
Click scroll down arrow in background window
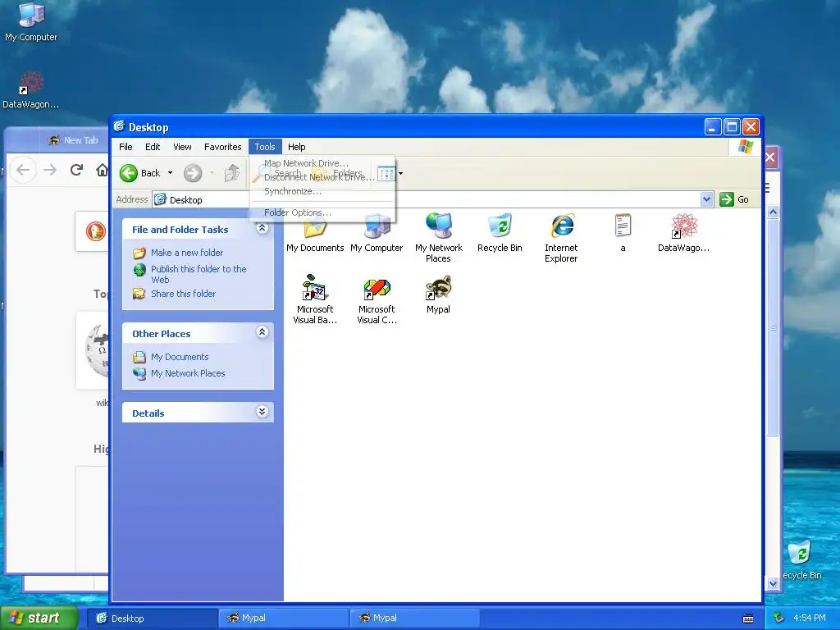pos(773,584)
